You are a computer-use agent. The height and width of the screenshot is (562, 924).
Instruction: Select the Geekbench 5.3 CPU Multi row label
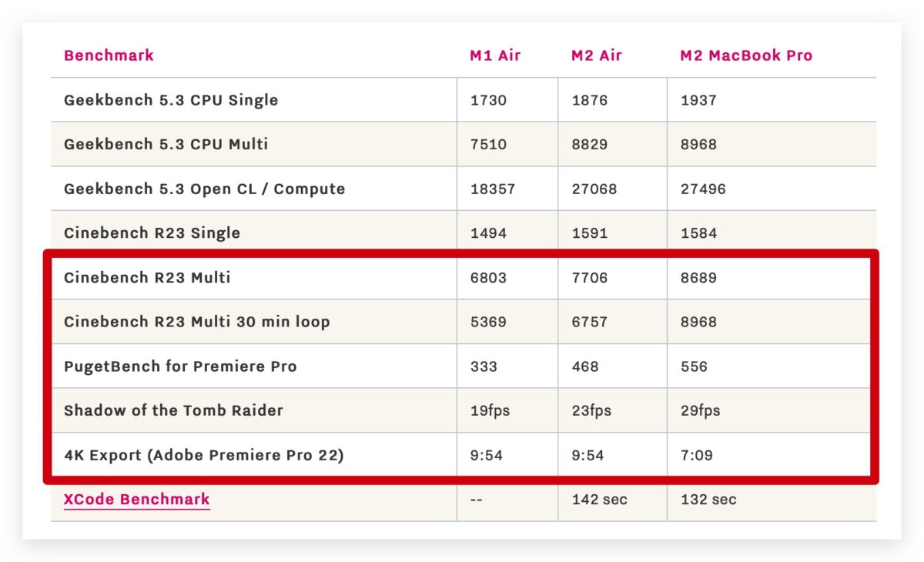click(x=166, y=144)
